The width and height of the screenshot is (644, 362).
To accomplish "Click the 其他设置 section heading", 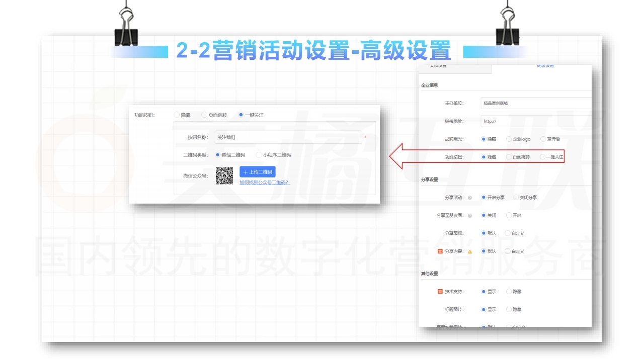I will [429, 274].
